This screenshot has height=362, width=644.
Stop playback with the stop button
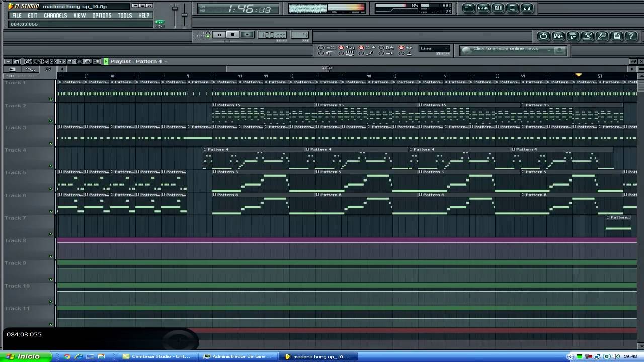pyautogui.click(x=232, y=35)
